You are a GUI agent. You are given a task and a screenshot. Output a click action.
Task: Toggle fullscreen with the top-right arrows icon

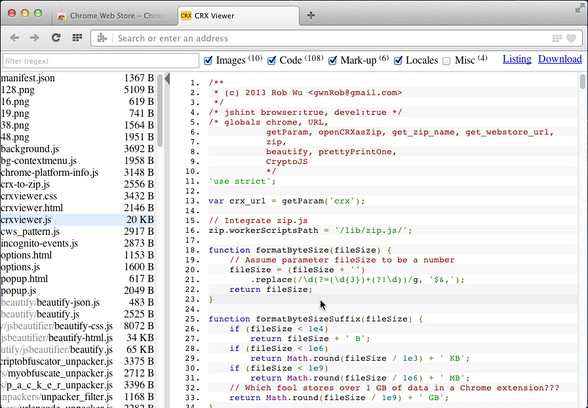(579, 8)
